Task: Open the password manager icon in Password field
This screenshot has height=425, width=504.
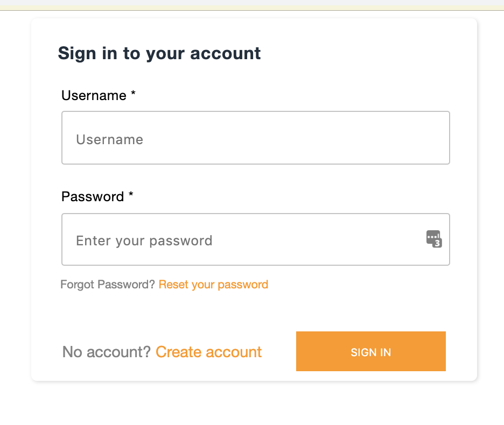Action: pos(433,238)
